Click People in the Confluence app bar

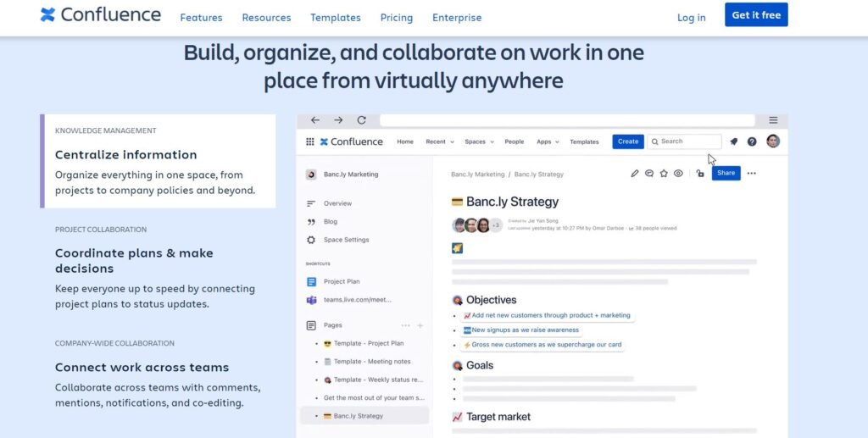tap(515, 141)
